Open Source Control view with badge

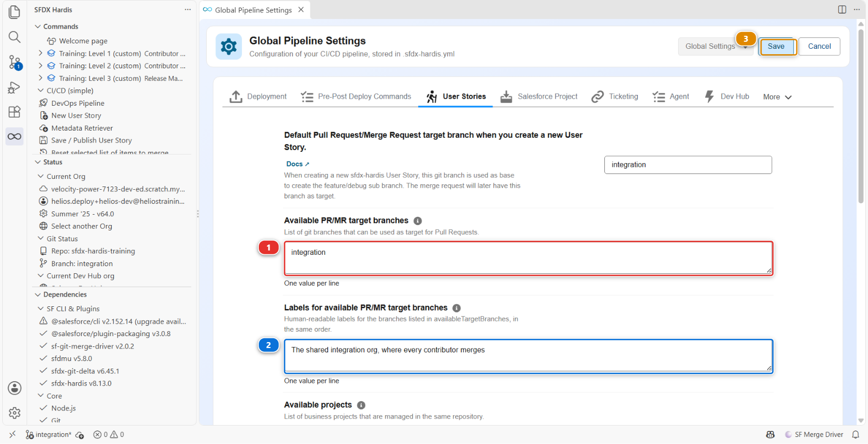pyautogui.click(x=15, y=62)
